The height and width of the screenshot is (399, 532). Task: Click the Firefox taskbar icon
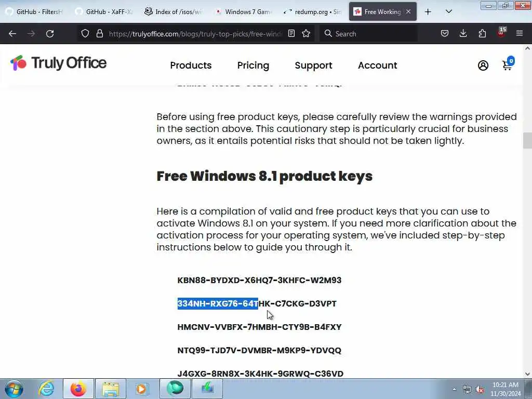(x=78, y=389)
